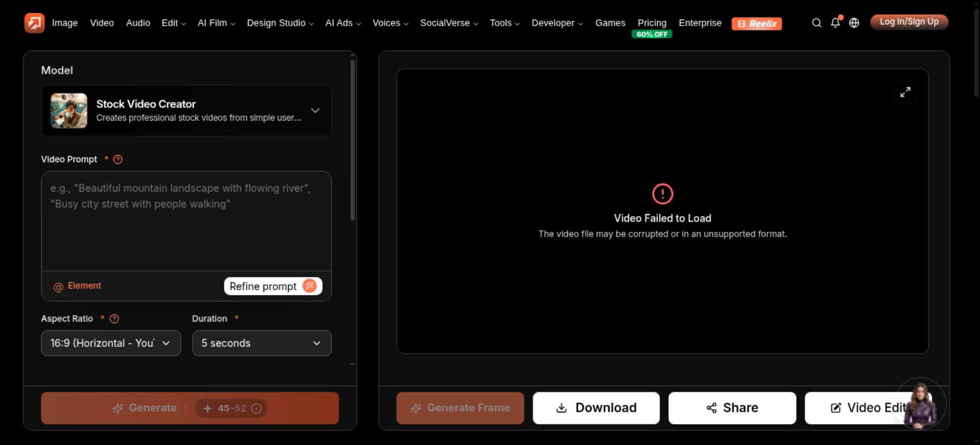Click the left panel vertical scrollbar
The width and height of the screenshot is (980, 445).
point(352,140)
